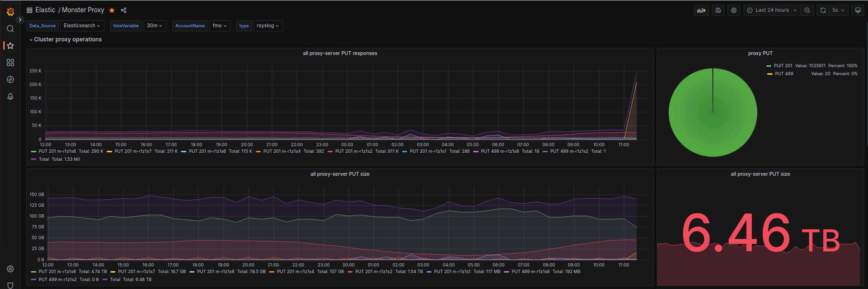Unstar the dashboard with the star icon
The image size is (868, 289).
coord(112,10)
